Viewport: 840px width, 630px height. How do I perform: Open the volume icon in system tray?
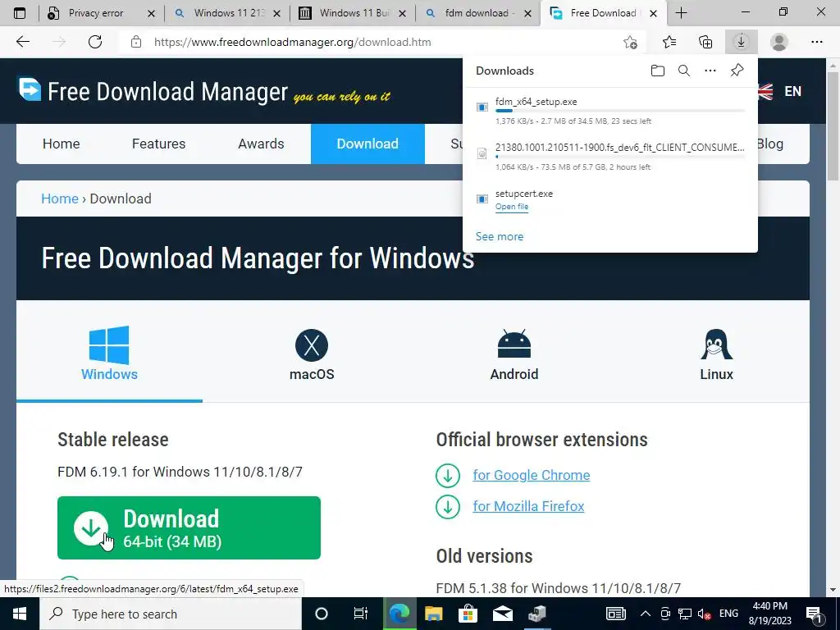point(704,614)
